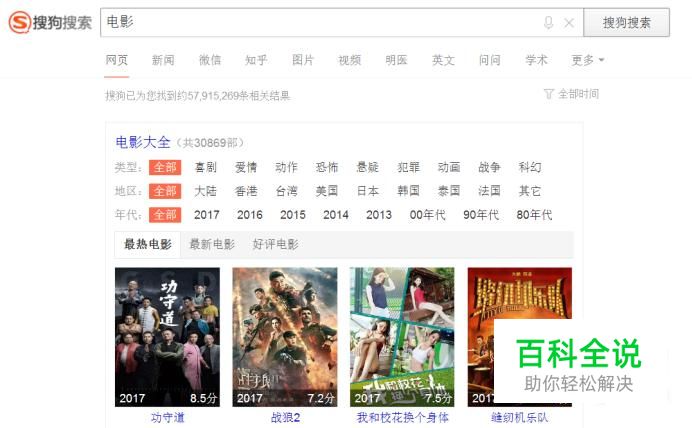Filter movies by 00年代
Screen dimensions: 692x428
pos(428,215)
